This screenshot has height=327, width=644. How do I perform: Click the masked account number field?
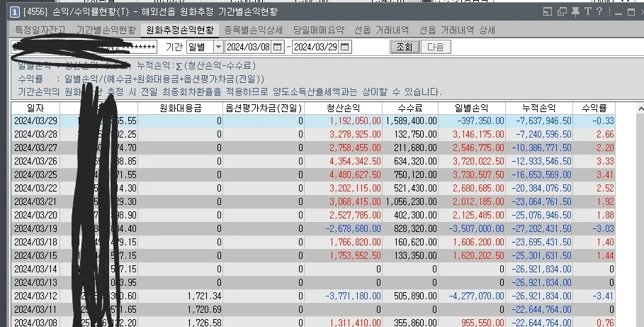[x=84, y=47]
